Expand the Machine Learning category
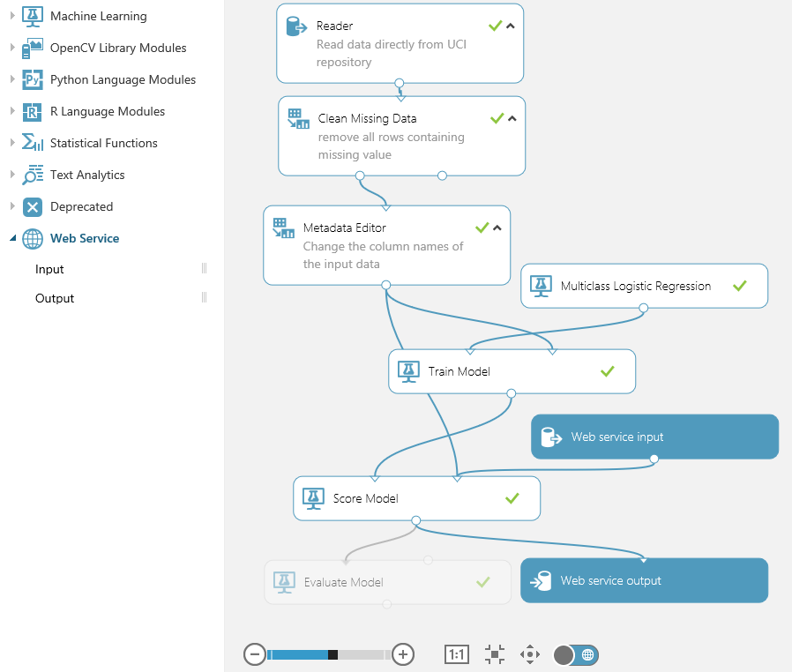 click(x=12, y=16)
